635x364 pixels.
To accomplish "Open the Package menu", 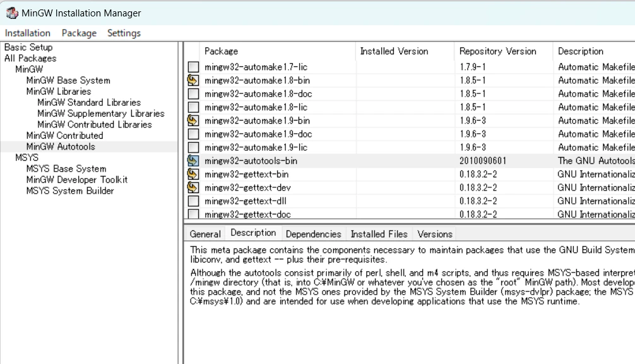I will click(x=79, y=33).
